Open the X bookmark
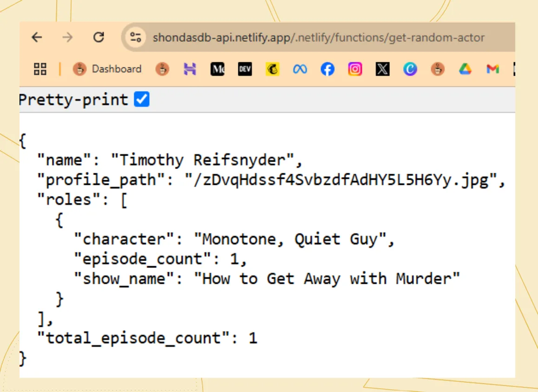 point(382,69)
